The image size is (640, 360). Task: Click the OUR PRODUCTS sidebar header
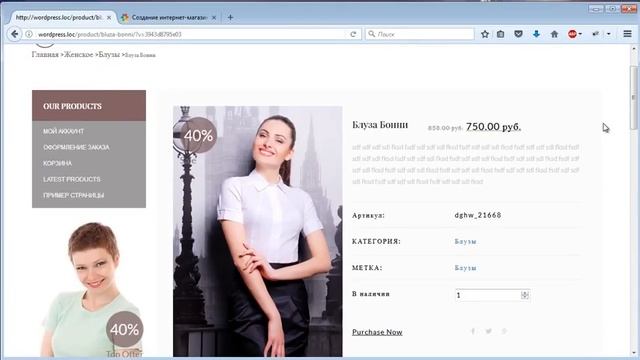[89, 106]
